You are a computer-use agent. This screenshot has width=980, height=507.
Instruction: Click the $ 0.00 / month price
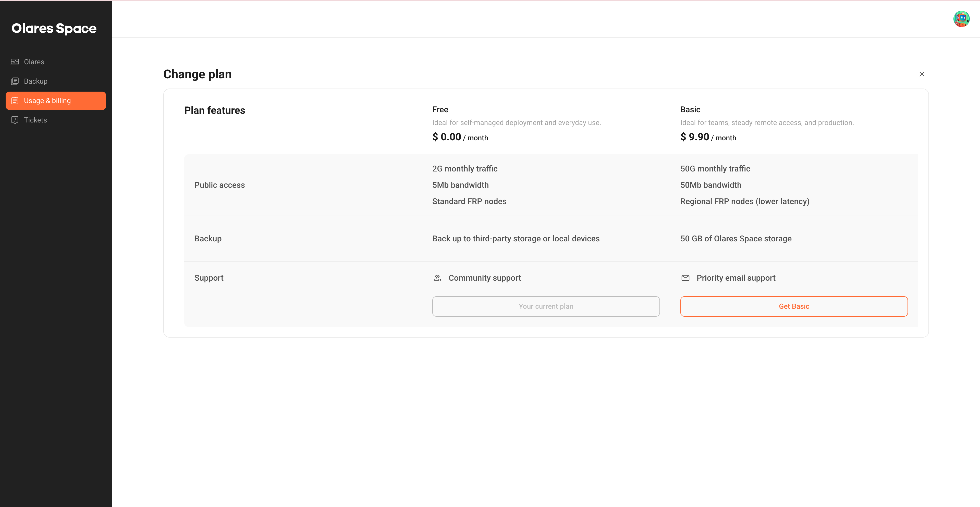tap(460, 137)
